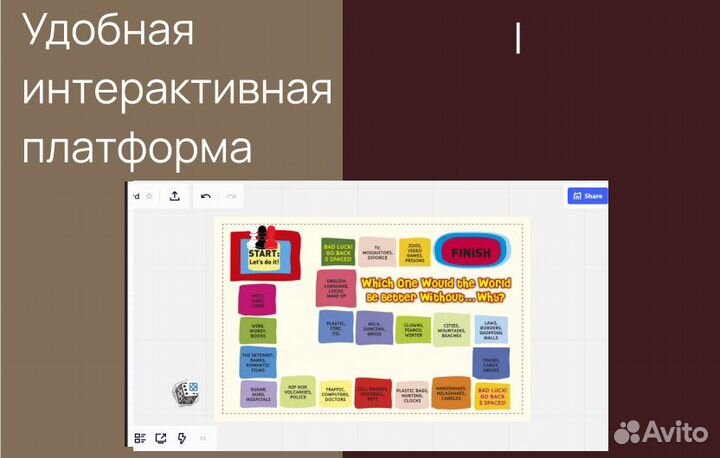Click the red FINISH oval

click(471, 252)
